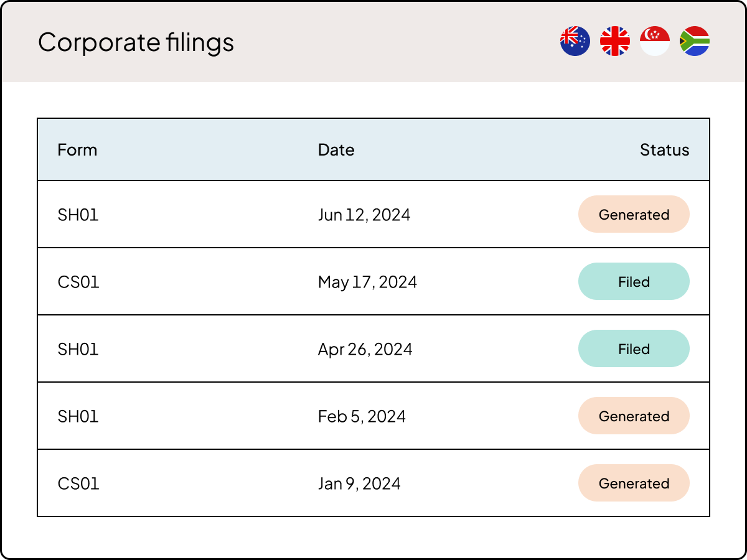The height and width of the screenshot is (560, 747).
Task: Sort by the Form column header
Action: (x=77, y=150)
